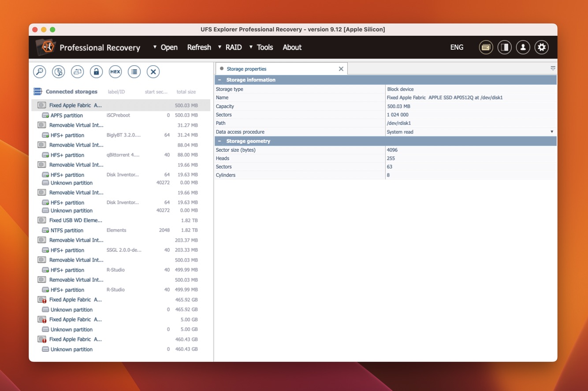The image size is (588, 391).
Task: Click the list view toolbar icon
Action: coord(134,72)
